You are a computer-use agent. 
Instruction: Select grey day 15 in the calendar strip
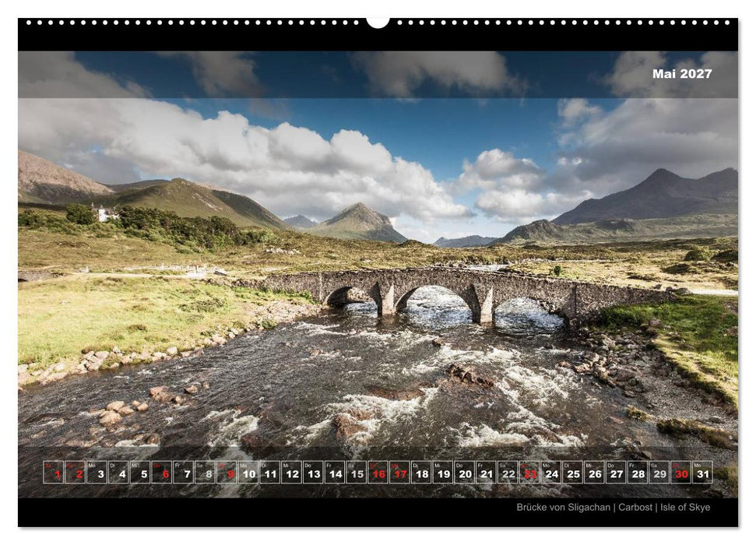tap(357, 472)
